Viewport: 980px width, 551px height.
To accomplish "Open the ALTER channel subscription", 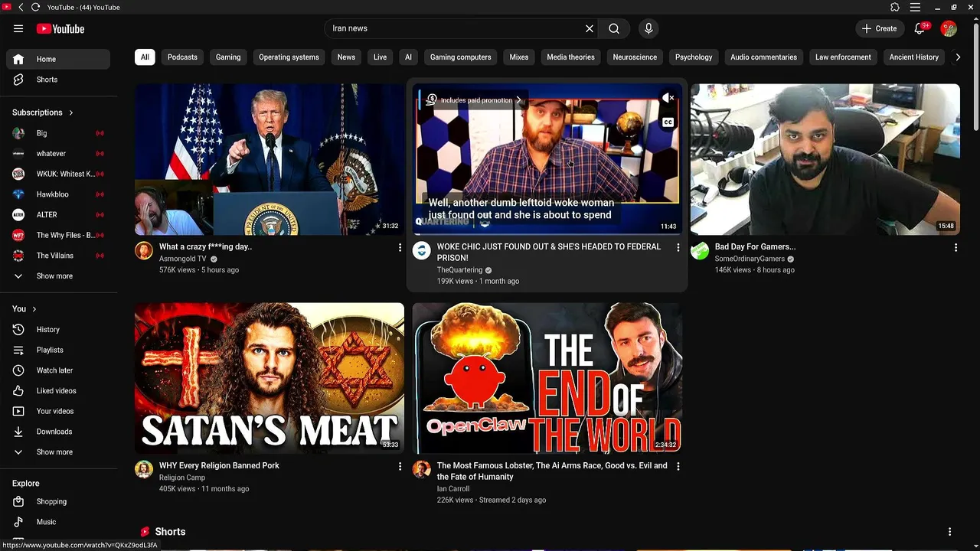I will click(x=58, y=214).
